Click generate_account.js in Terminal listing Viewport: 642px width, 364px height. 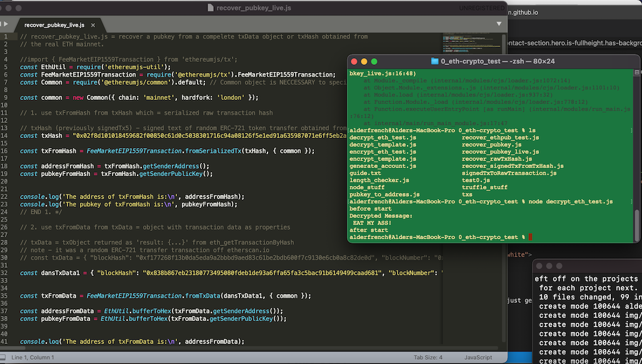tap(383, 166)
